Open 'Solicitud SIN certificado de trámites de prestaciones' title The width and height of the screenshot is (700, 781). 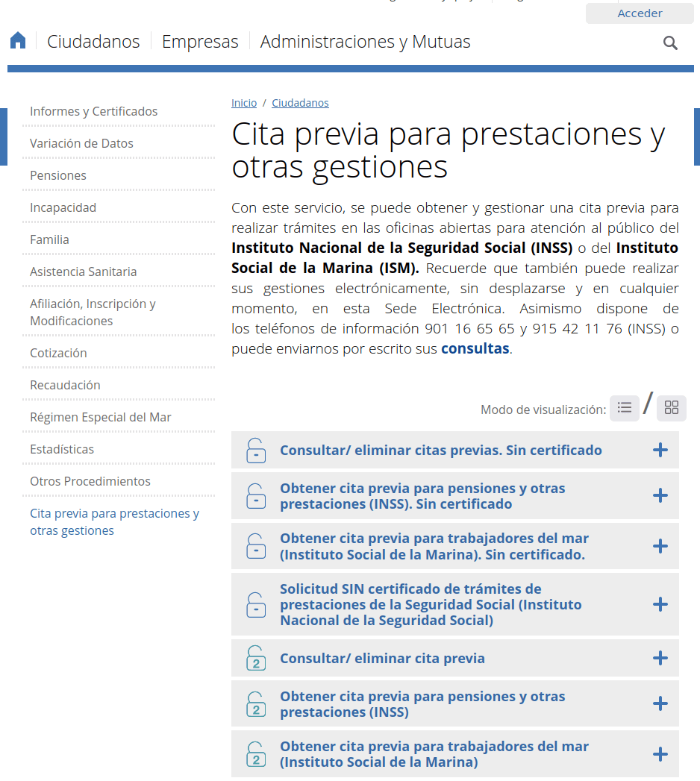(x=431, y=605)
